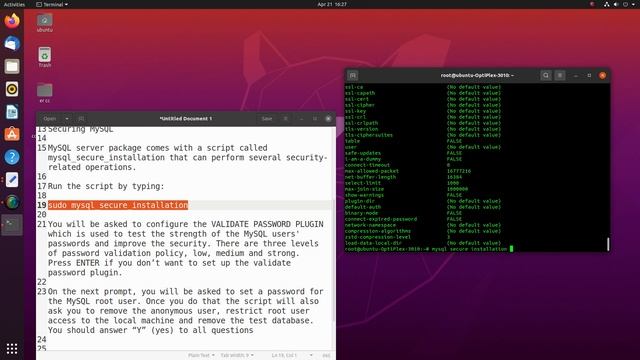Open the Ln, Col options dropdown arrow
Viewport: 640px width, 360px height.
[x=311, y=355]
